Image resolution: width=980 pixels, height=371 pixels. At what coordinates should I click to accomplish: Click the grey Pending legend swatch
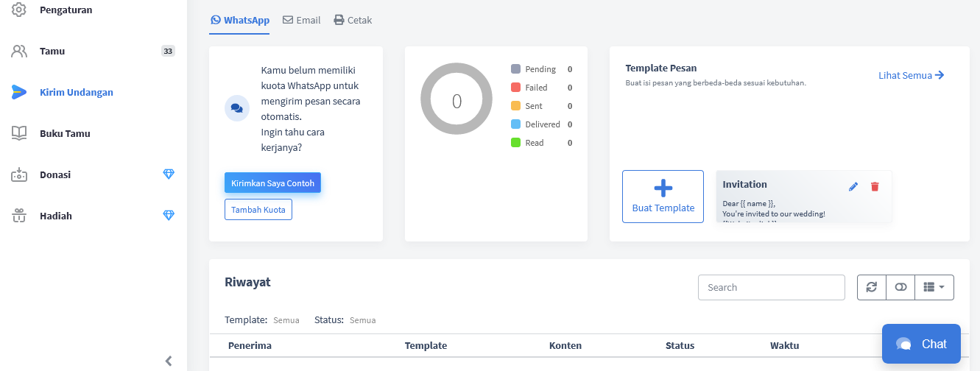click(x=515, y=69)
